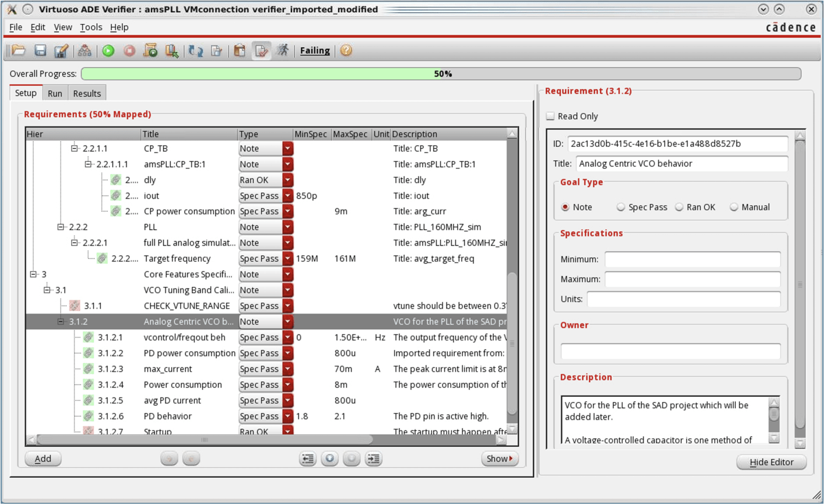Select the 'PD power consumption' row title
Image resolution: width=825 pixels, height=504 pixels.
click(x=189, y=353)
